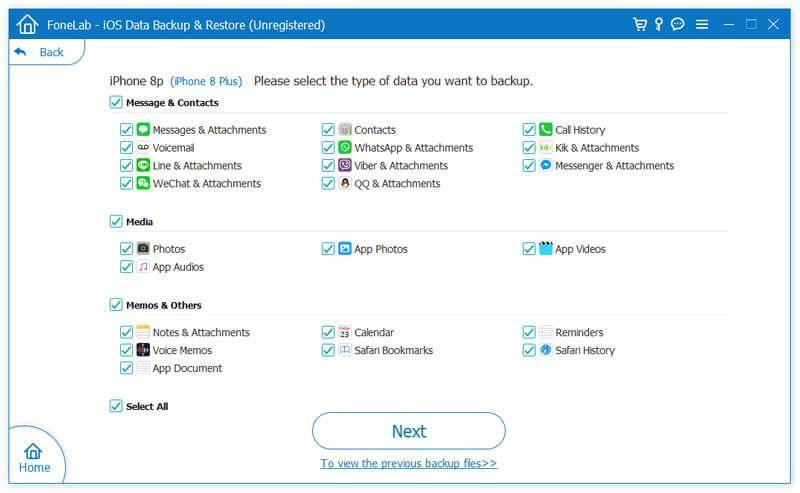Click the Photos camera icon

pos(143,248)
